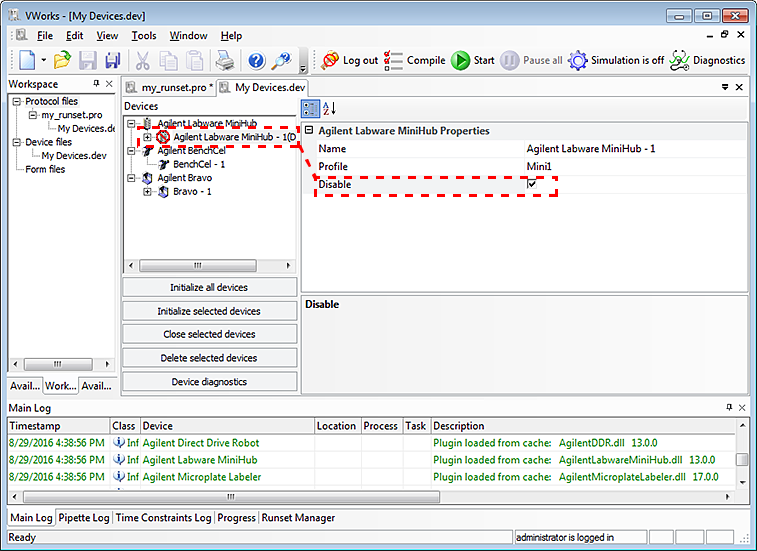Open Help via the question mark icon
Screen dimensions: 757x551
pyautogui.click(x=256, y=61)
